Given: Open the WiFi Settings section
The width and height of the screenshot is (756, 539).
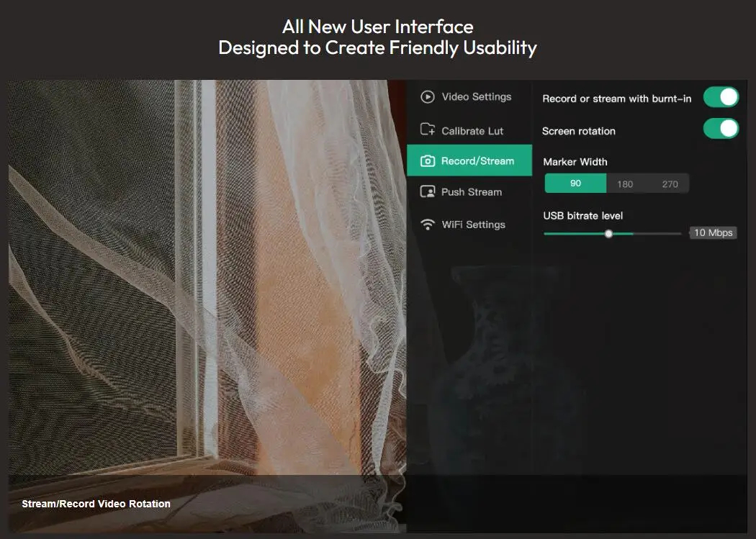Looking at the screenshot, I should 474,224.
